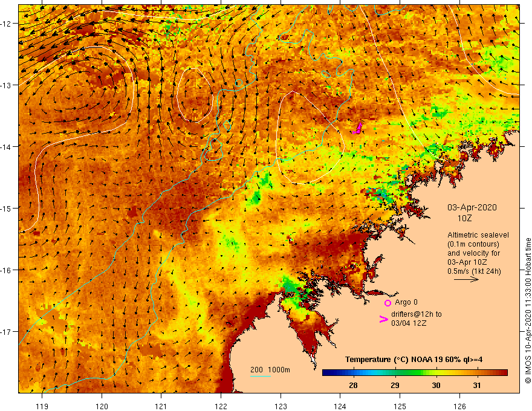
Task: Click the IMOS copyright timestamp text
Action: click(x=528, y=311)
